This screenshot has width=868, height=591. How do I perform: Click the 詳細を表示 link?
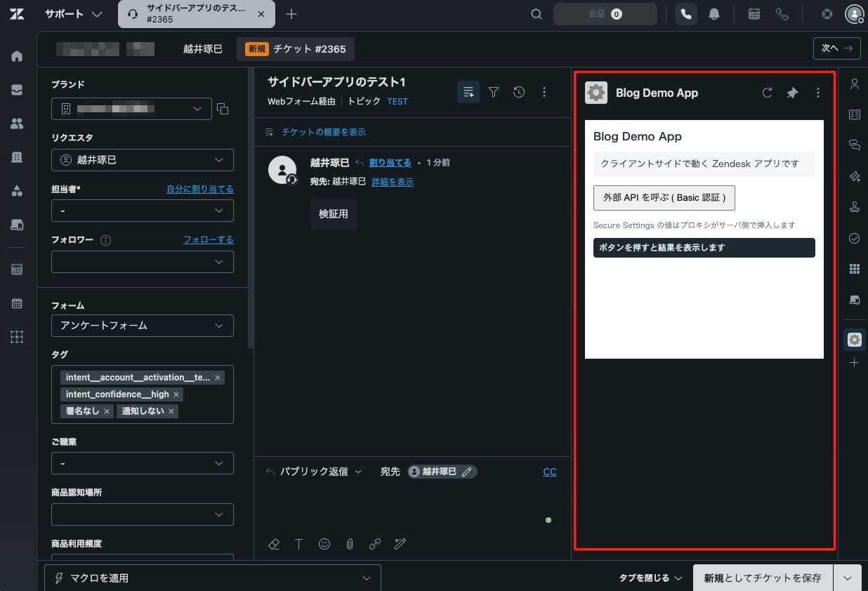point(393,182)
